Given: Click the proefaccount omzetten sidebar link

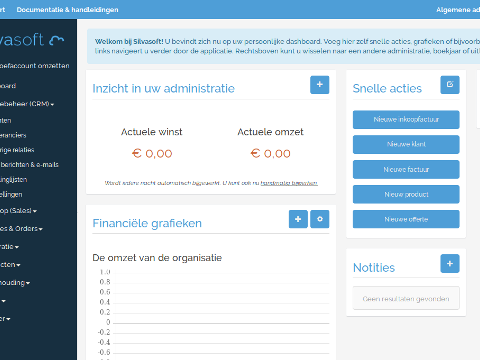Looking at the screenshot, I should pyautogui.click(x=35, y=66).
